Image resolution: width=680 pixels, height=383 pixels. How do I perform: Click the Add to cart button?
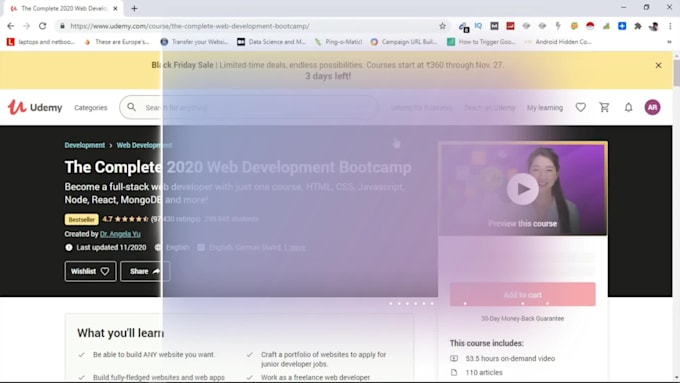pos(523,295)
